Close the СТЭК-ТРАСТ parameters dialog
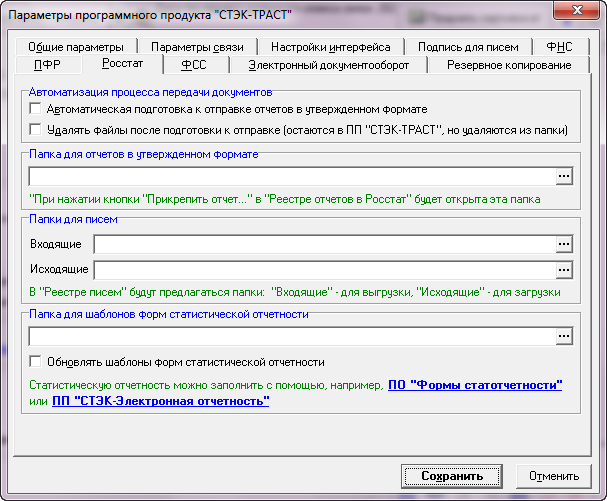This screenshot has height=501, width=607. click(576, 10)
